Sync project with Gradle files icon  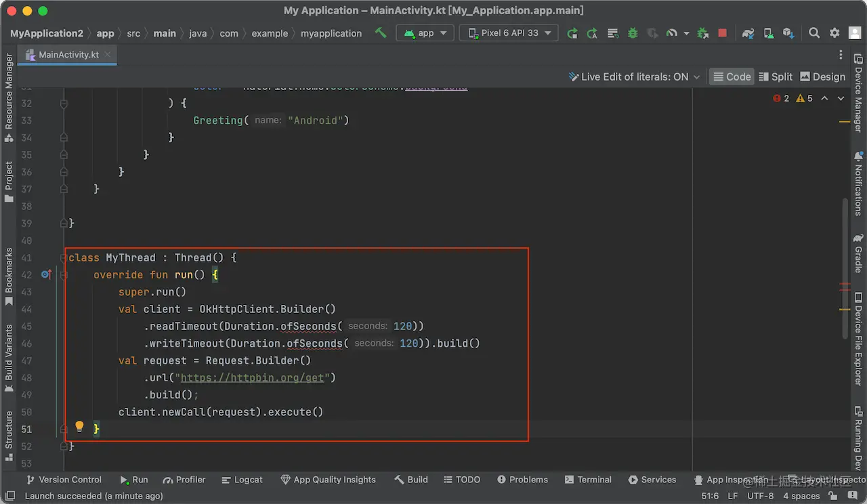point(748,33)
